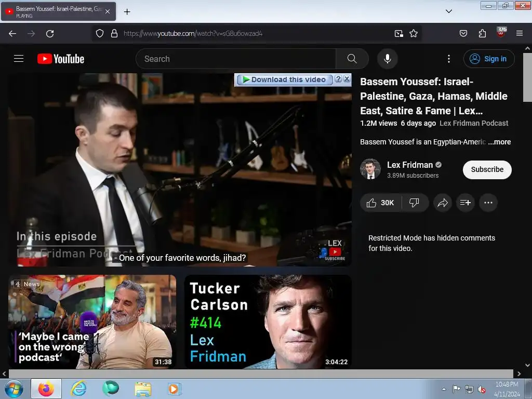The width and height of the screenshot is (532, 399).
Task: Open the Firefox extensions puzzle icon
Action: (x=482, y=33)
